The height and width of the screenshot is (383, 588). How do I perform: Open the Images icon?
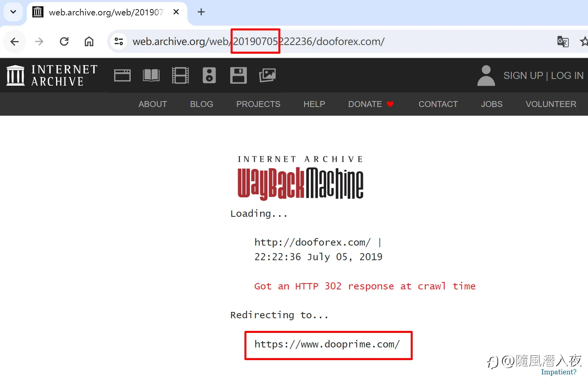click(267, 75)
